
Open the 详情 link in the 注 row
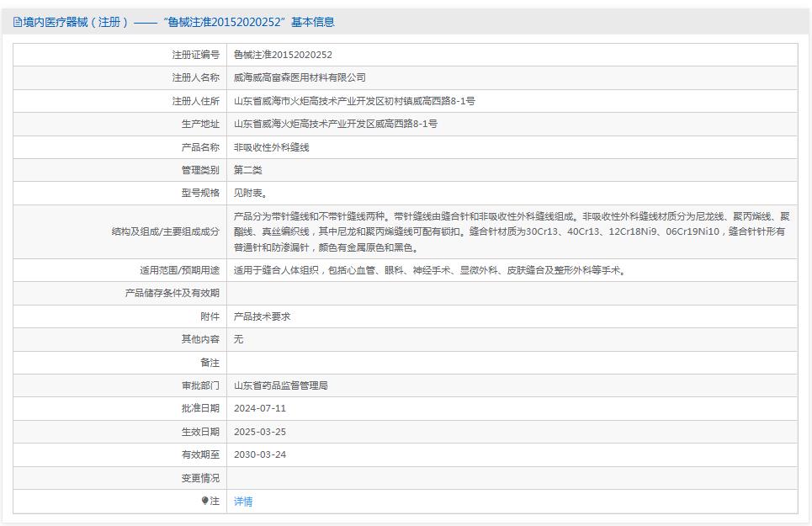(x=243, y=501)
